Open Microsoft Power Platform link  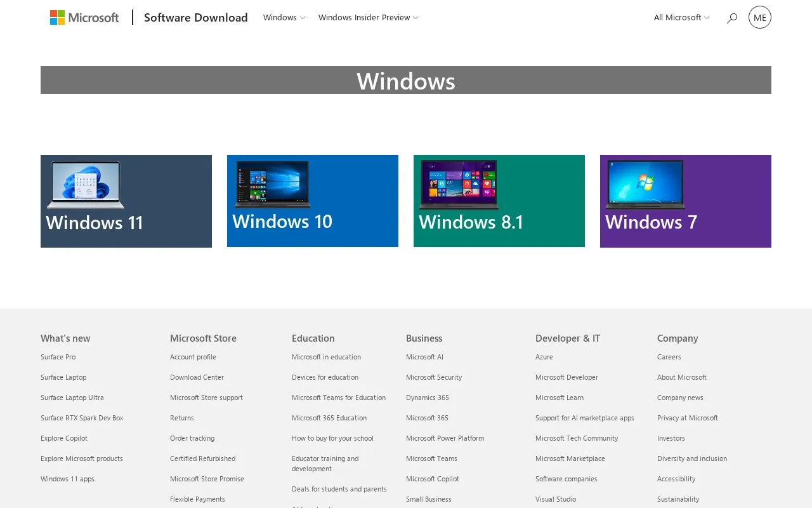pos(445,438)
